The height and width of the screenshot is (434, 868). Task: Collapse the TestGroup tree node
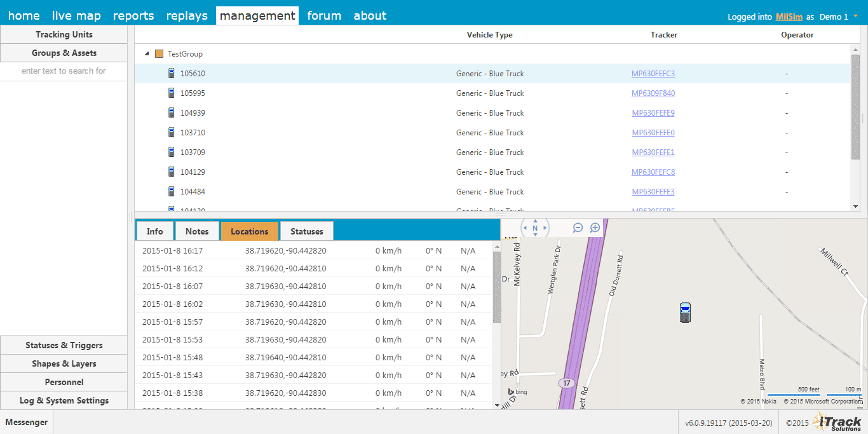click(147, 54)
